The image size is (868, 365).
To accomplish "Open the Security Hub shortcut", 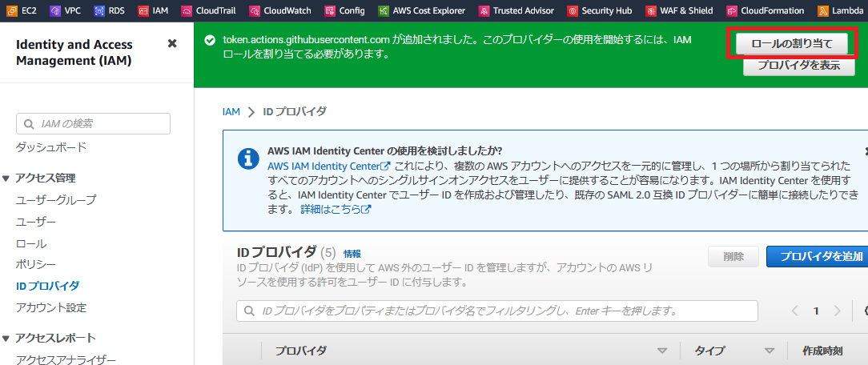I will coord(600,10).
